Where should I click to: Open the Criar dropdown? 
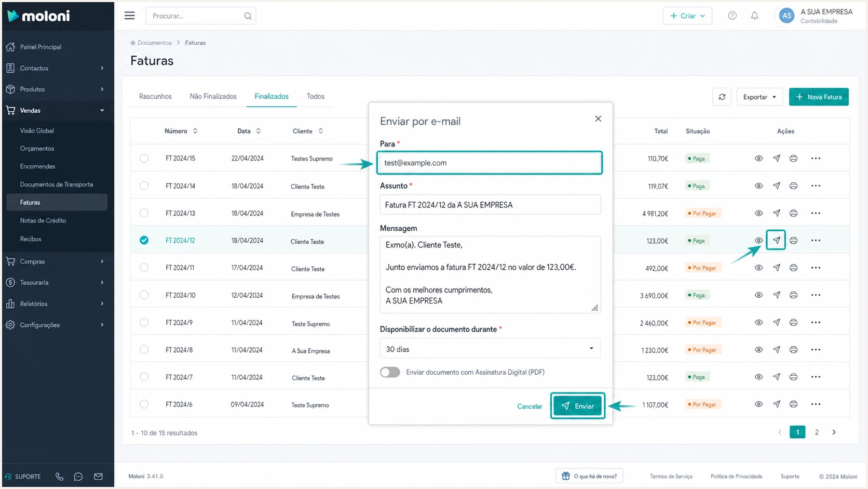coord(687,16)
